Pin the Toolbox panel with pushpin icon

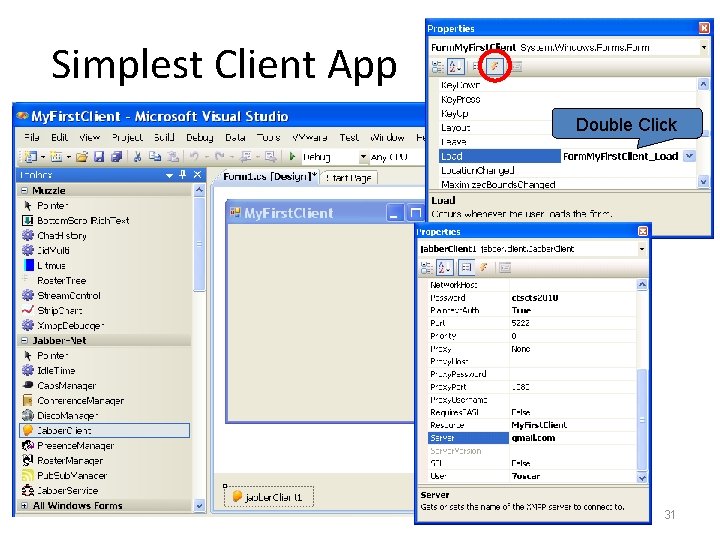[183, 174]
